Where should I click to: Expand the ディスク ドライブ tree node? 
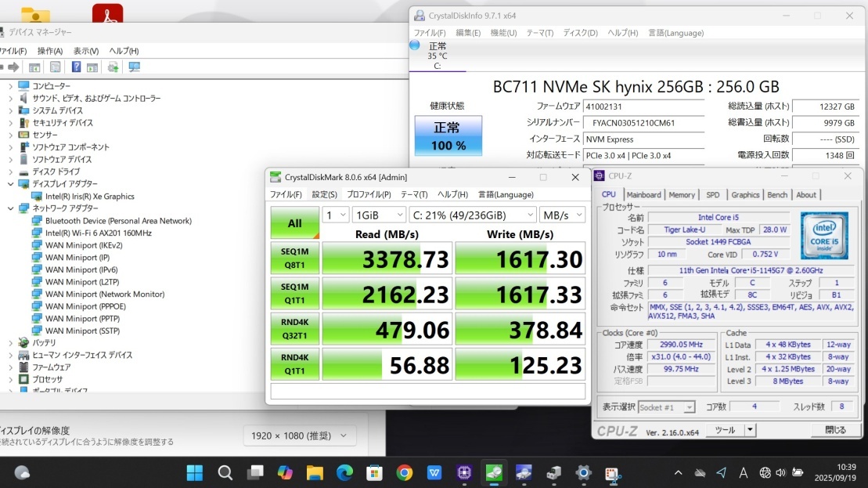pos(10,172)
